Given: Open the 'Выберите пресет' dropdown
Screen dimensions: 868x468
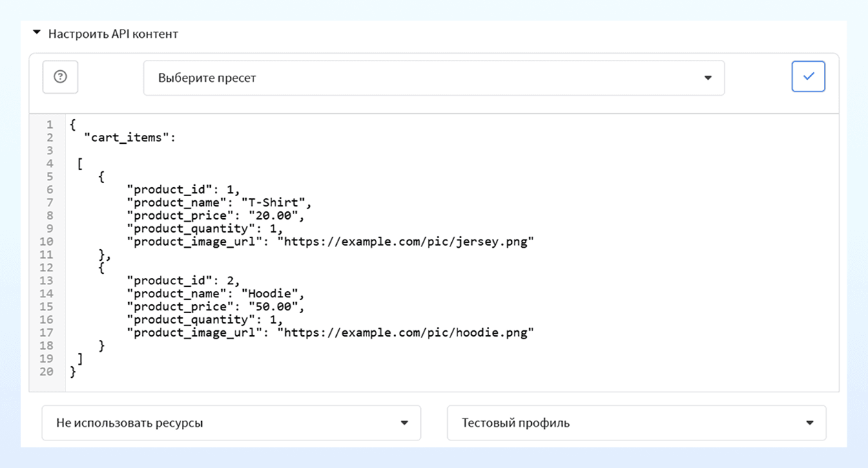Looking at the screenshot, I should point(433,78).
